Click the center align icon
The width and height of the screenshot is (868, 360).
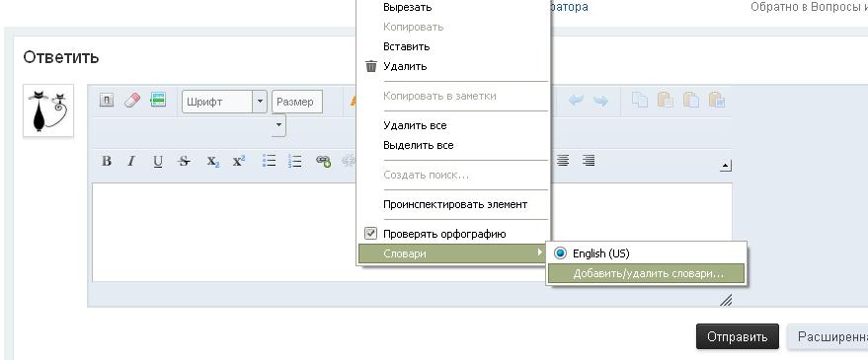click(563, 161)
